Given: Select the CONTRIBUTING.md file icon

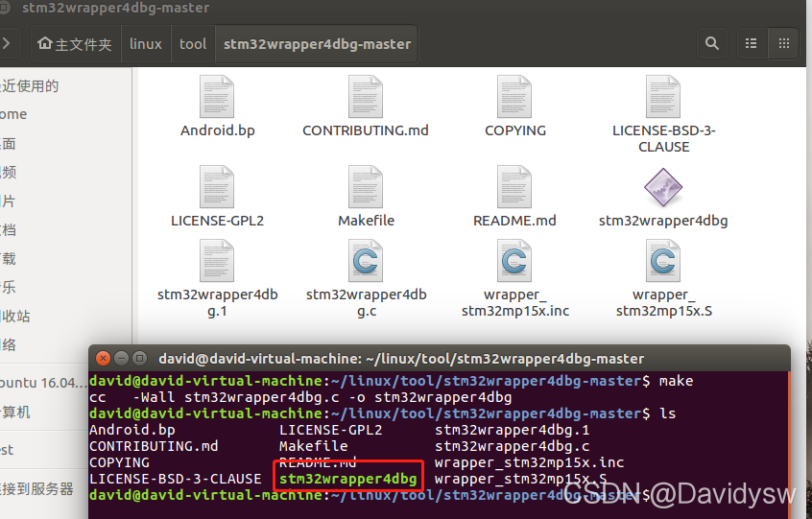Looking at the screenshot, I should 366,97.
